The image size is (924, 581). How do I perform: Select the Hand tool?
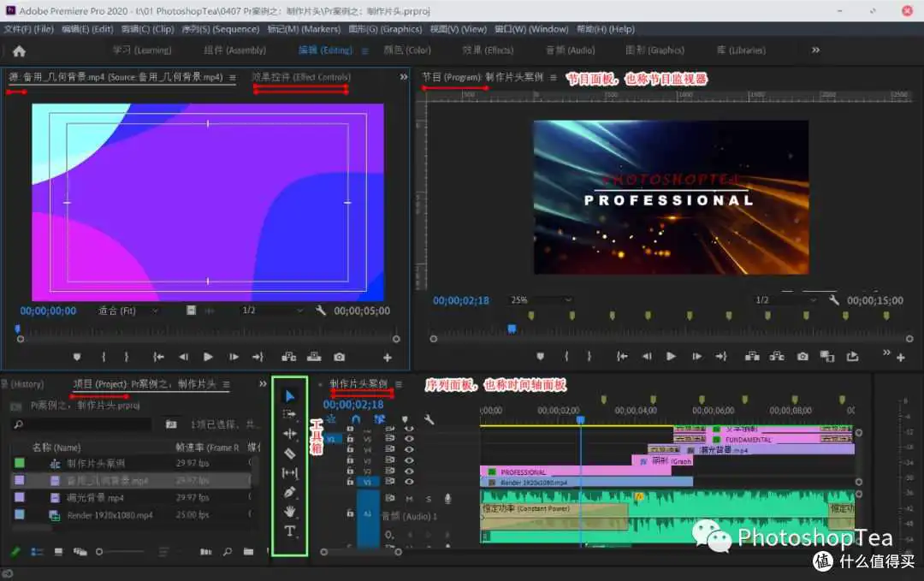pos(289,512)
